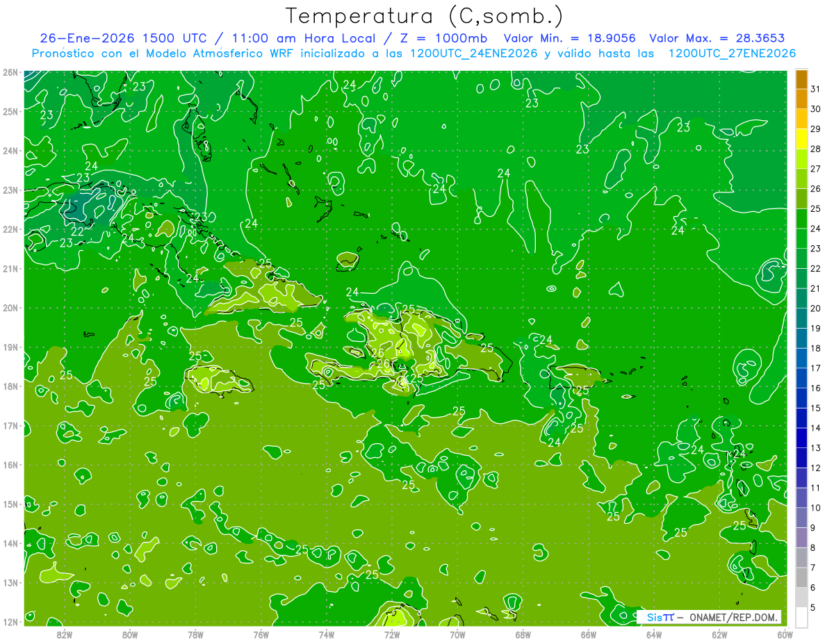The height and width of the screenshot is (644, 834).
Task: Click color scale label 31
Action: [815, 89]
